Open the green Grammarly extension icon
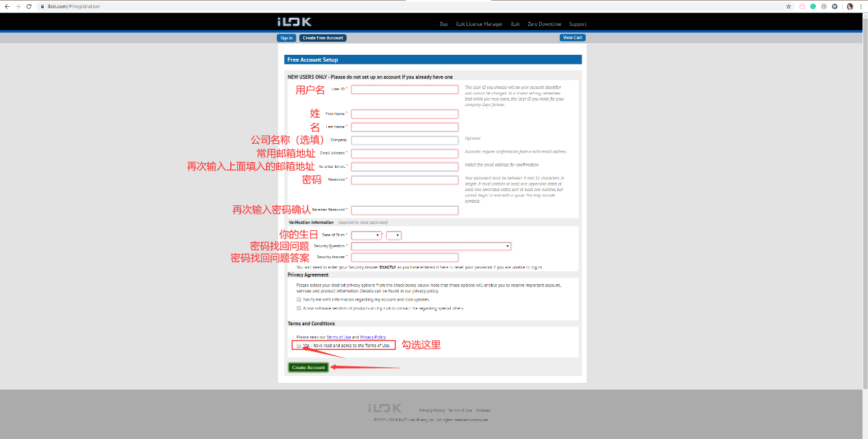The image size is (868, 439). pos(813,6)
